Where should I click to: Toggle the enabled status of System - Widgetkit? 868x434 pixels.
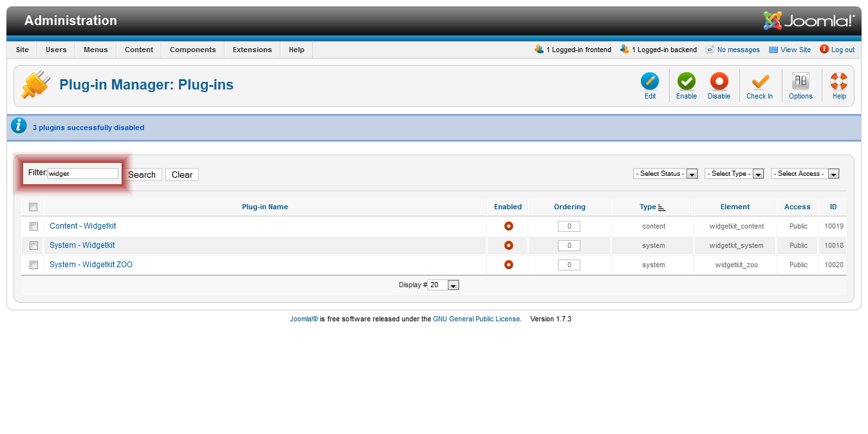[x=508, y=245]
